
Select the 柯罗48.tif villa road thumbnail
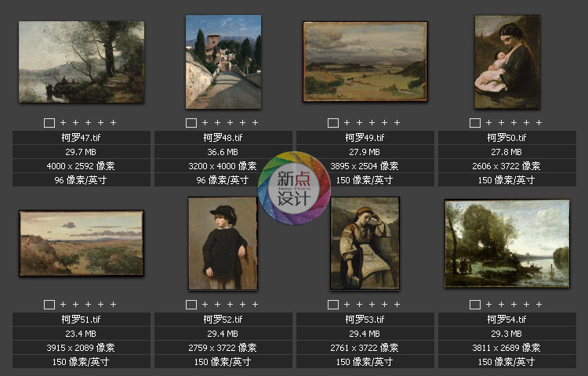pos(223,62)
